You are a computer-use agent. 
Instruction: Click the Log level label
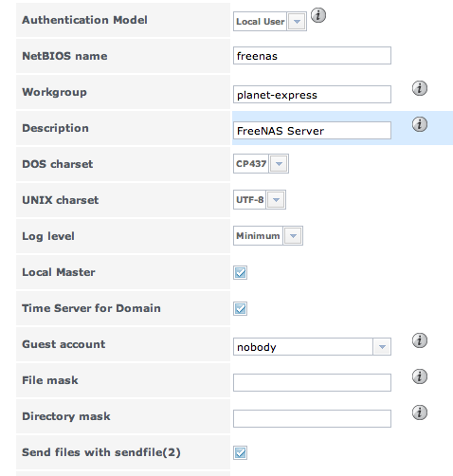[x=48, y=236]
